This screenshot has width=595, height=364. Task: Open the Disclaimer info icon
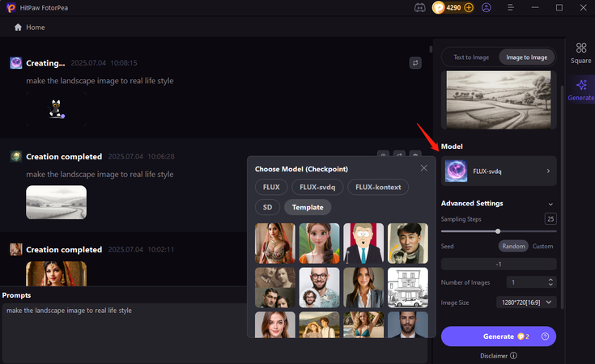(513, 356)
